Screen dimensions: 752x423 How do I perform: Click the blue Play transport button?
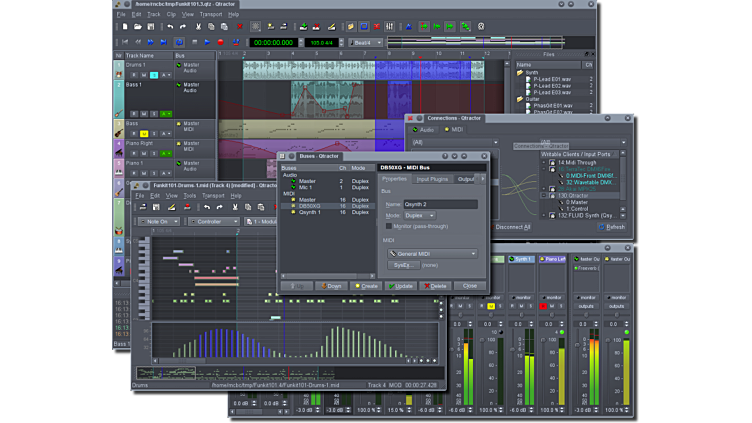[x=207, y=42]
